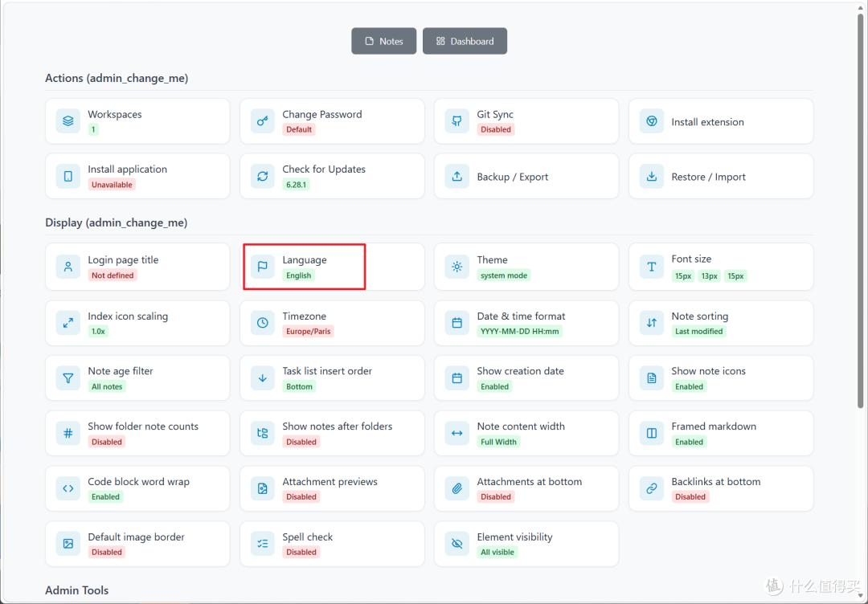Click the key icon for Change Password
This screenshot has height=604, width=868.
pos(262,121)
